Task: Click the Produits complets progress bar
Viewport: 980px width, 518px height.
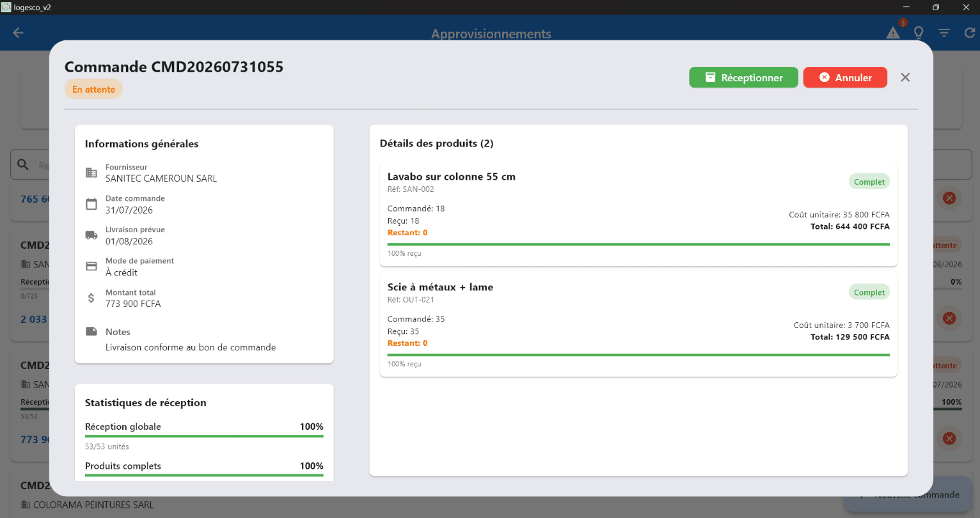Action: click(x=204, y=475)
